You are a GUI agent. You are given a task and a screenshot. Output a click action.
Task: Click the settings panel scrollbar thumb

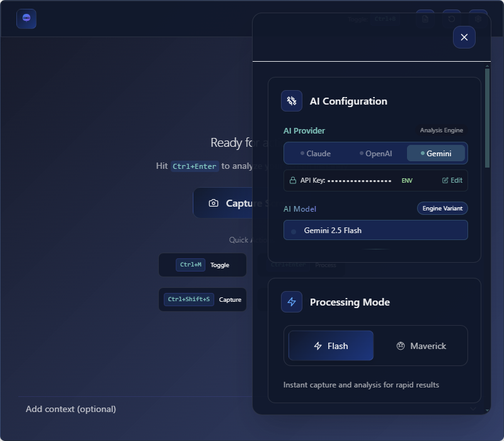tap(487, 118)
